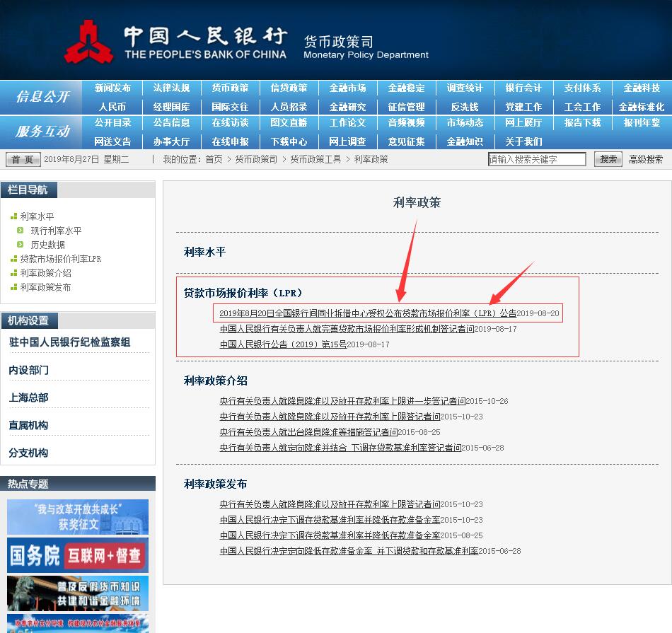Open the 货币政策 menu item
The height and width of the screenshot is (633, 672).
click(x=230, y=88)
